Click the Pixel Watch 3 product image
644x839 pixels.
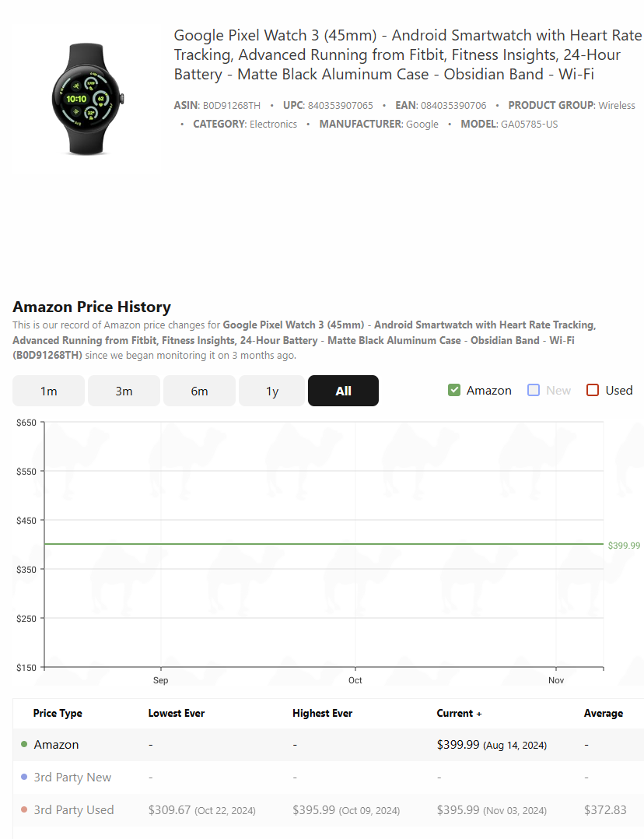point(88,100)
